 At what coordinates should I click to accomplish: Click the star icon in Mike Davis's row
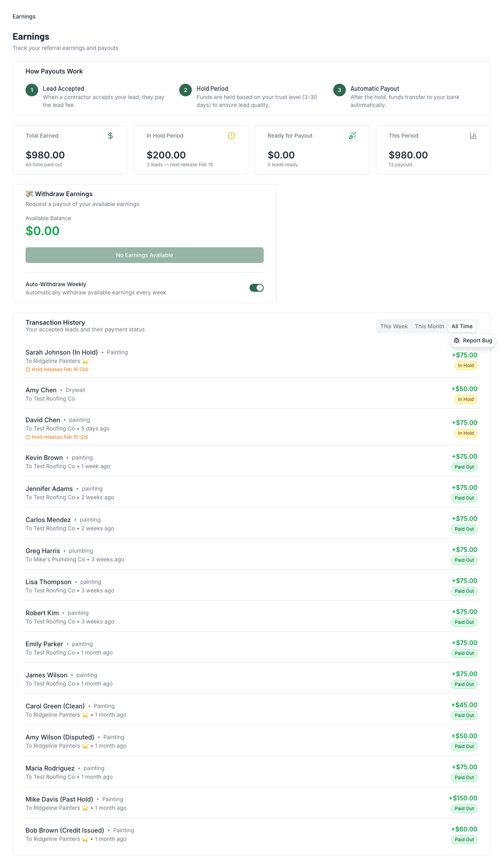pyautogui.click(x=85, y=808)
